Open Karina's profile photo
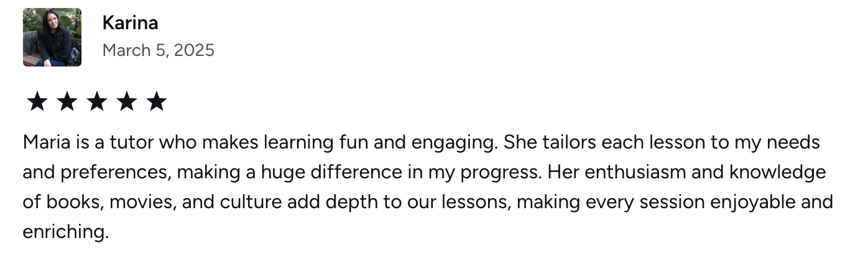Viewport: 868px width, 256px height. (x=52, y=37)
